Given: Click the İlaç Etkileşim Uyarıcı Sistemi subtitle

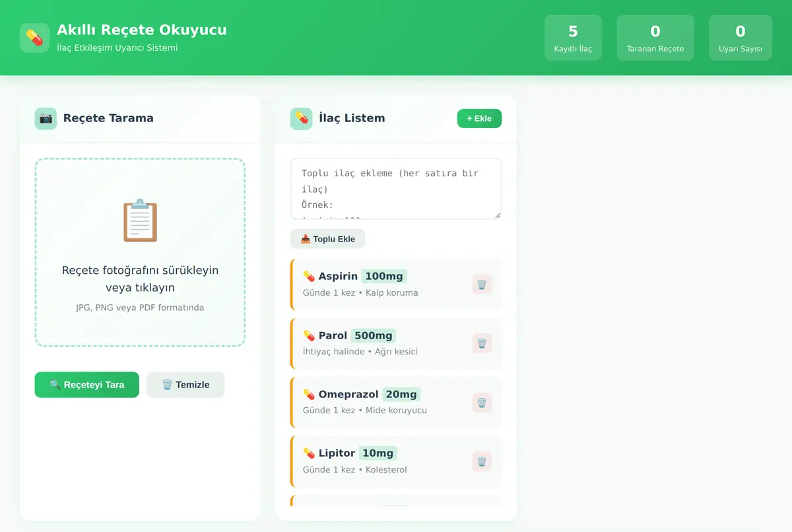Looking at the screenshot, I should 117,48.
